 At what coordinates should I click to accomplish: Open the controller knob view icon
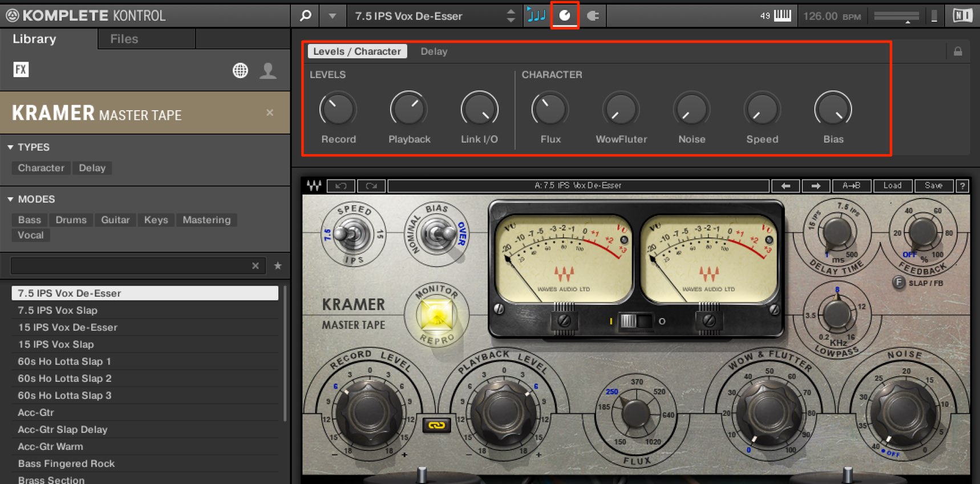565,15
